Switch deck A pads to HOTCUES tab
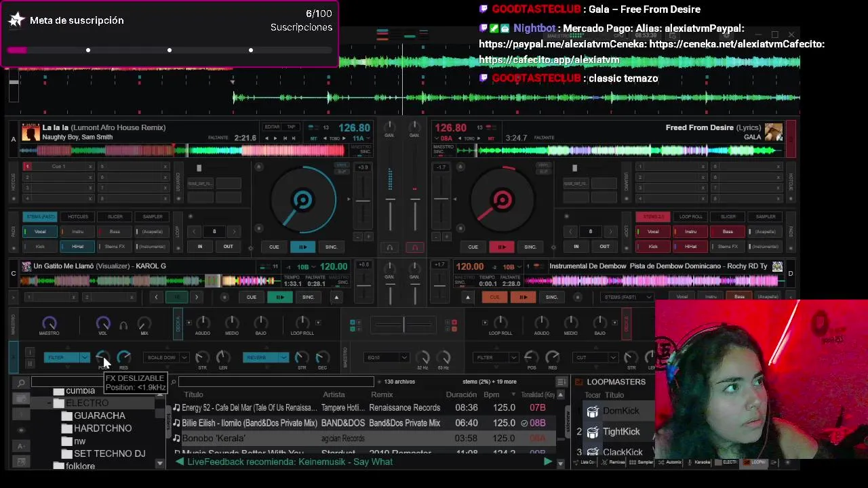Screen dimensions: 868x488 (78, 217)
